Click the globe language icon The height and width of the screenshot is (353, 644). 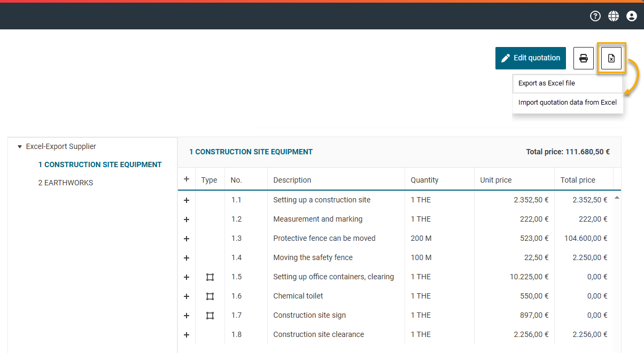(614, 16)
